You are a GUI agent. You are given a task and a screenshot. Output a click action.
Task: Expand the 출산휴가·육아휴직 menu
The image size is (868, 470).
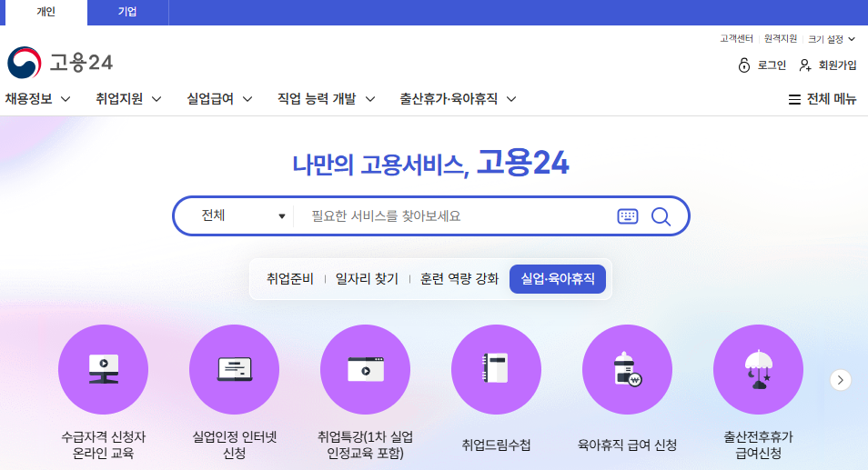coord(458,99)
